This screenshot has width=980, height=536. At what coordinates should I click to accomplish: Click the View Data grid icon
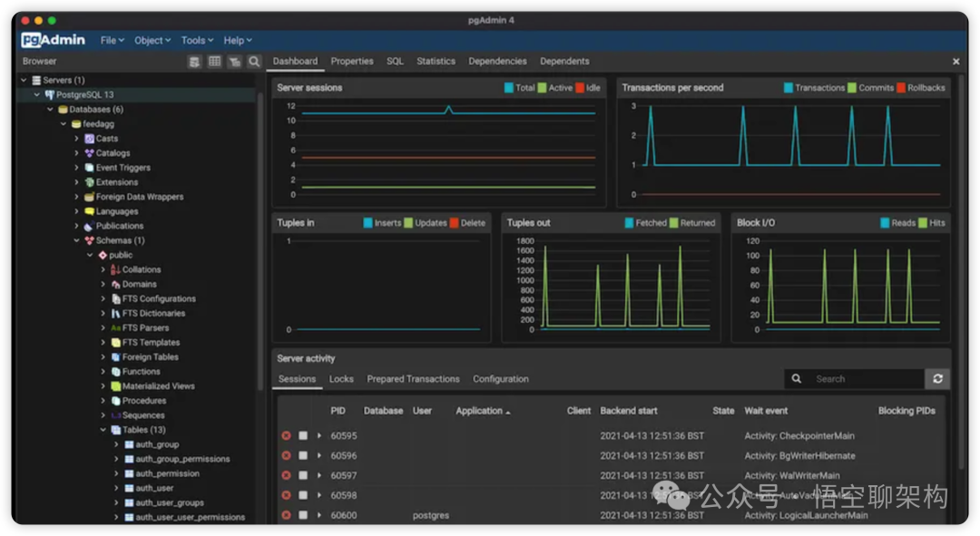(214, 62)
